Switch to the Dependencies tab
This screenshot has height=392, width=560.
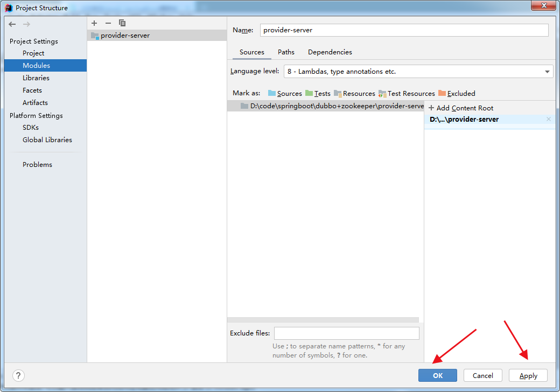coord(330,52)
